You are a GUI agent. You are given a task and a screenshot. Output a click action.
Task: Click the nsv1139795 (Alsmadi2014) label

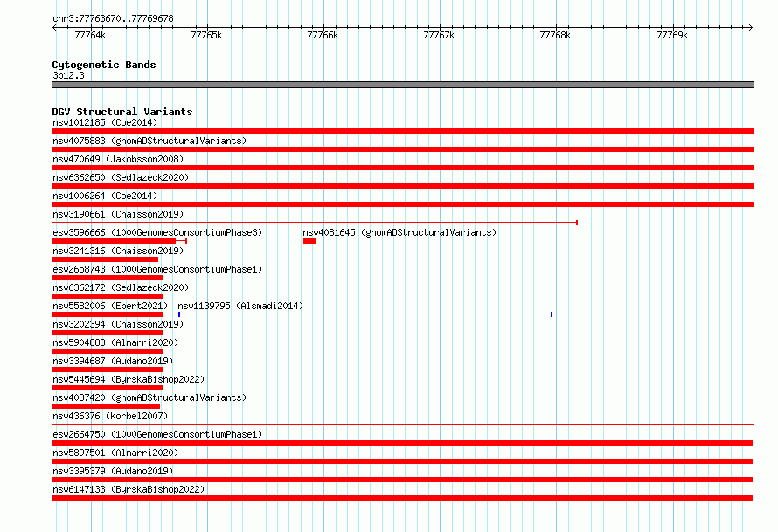pyautogui.click(x=240, y=306)
